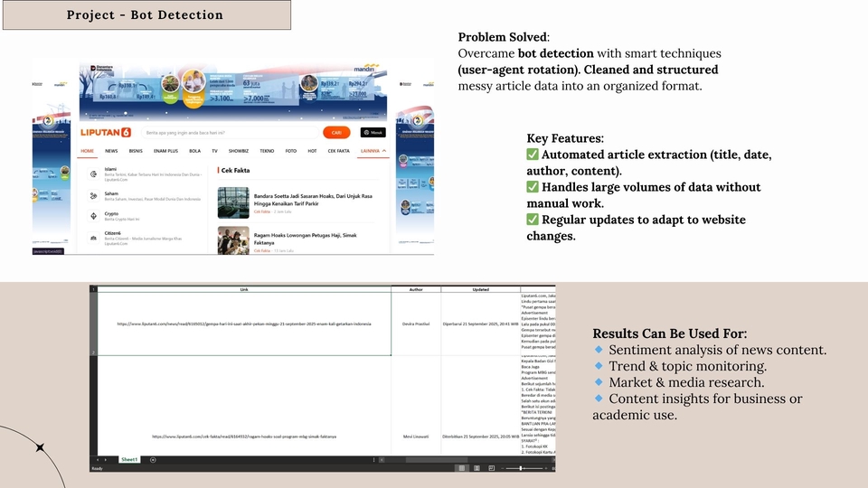Switch to Page Break Preview icon
Image resolution: width=868 pixels, height=488 pixels.
[x=492, y=468]
